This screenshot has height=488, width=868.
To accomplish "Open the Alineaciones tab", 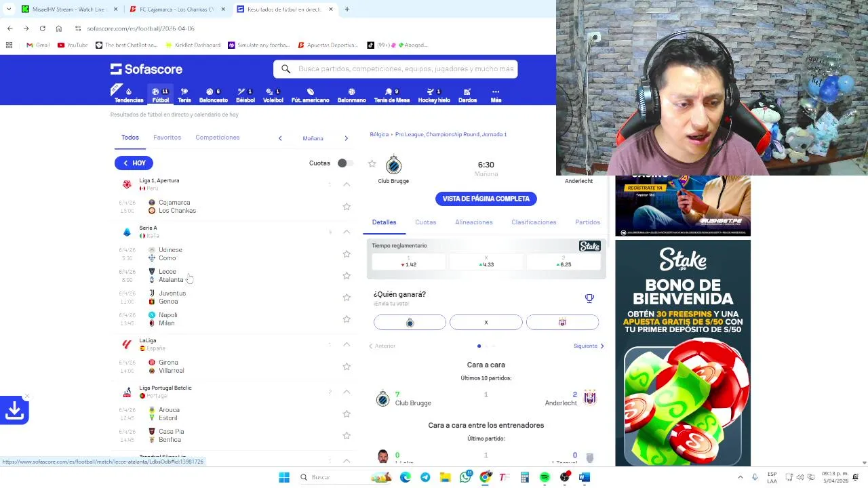I will (473, 222).
